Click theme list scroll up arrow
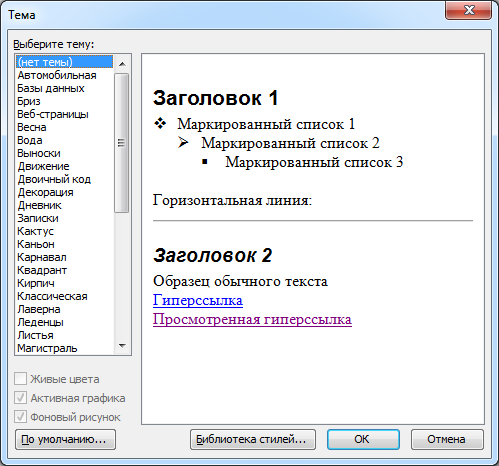499x466 pixels. pos(122,64)
